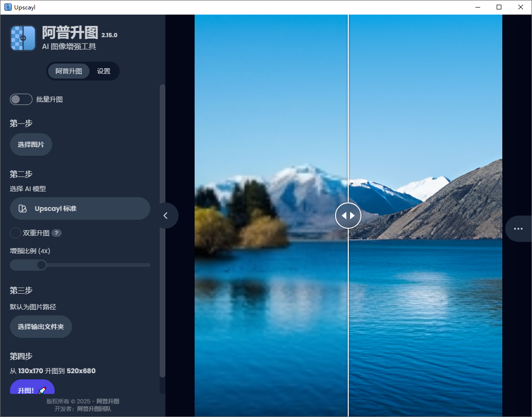Open the 设置 tab

104,71
